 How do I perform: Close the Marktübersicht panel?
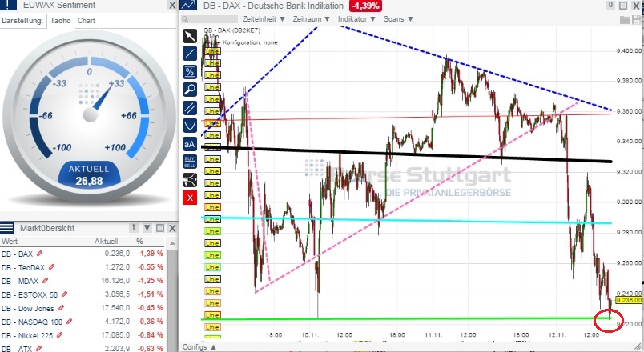click(172, 228)
